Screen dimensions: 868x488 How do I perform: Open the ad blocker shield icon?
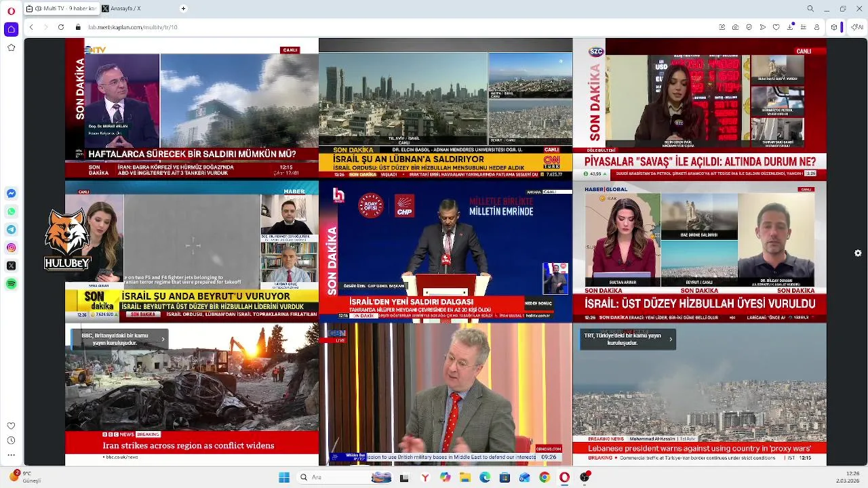coord(749,27)
